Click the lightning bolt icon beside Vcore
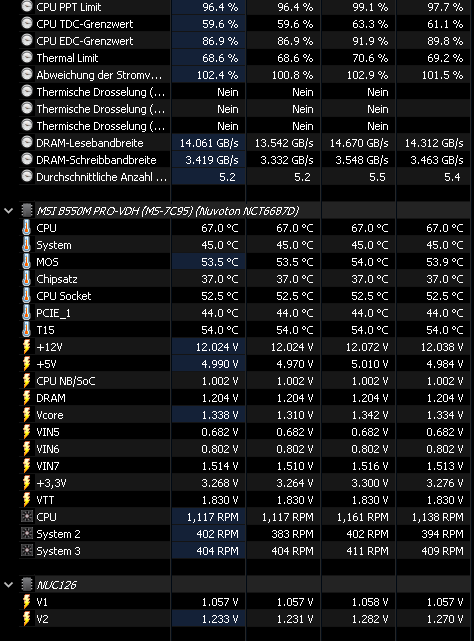 click(27, 415)
